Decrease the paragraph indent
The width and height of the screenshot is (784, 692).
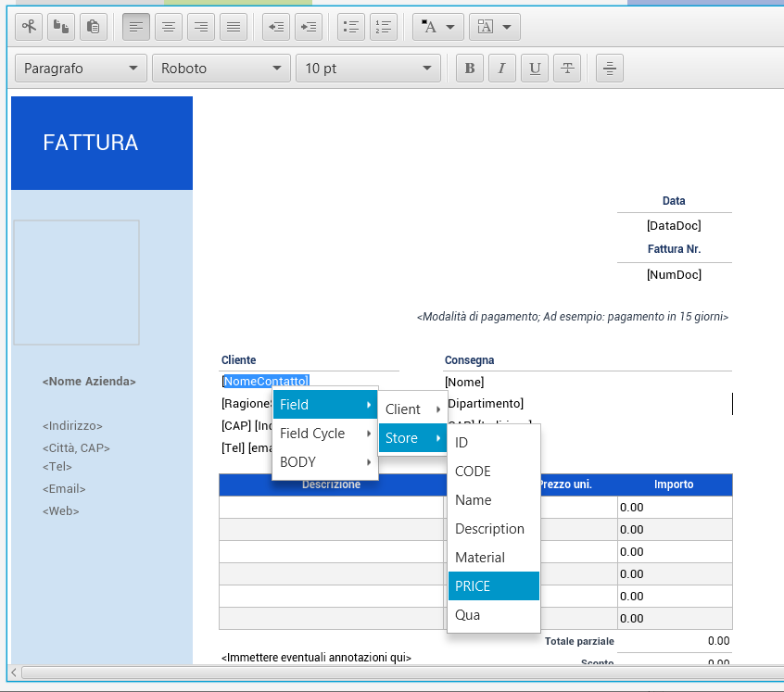(x=276, y=27)
